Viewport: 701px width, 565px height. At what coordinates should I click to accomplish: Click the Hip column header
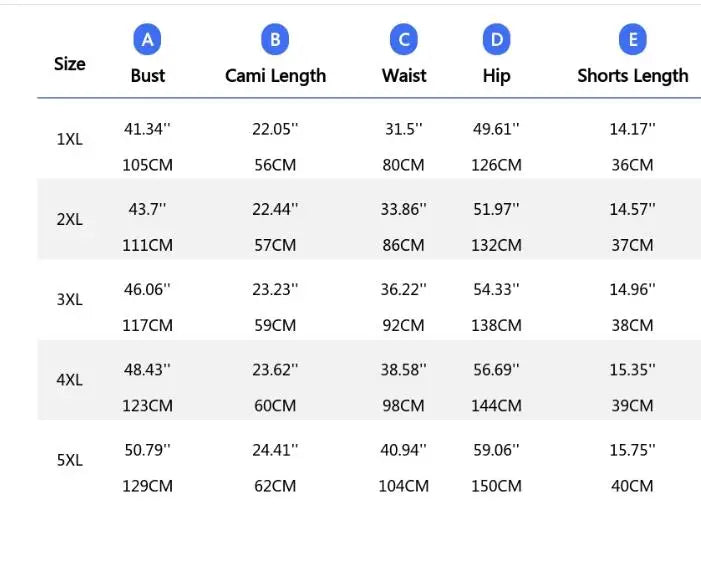tap(496, 76)
